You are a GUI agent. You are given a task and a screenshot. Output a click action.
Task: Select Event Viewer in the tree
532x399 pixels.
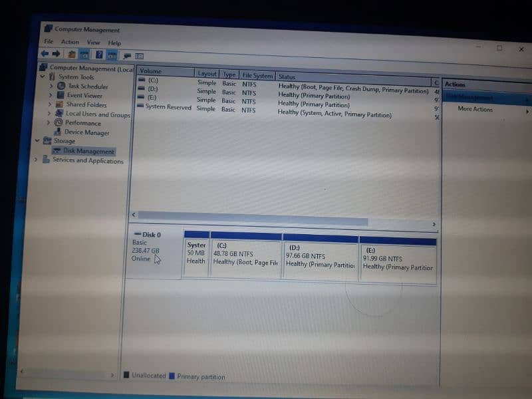tap(84, 95)
